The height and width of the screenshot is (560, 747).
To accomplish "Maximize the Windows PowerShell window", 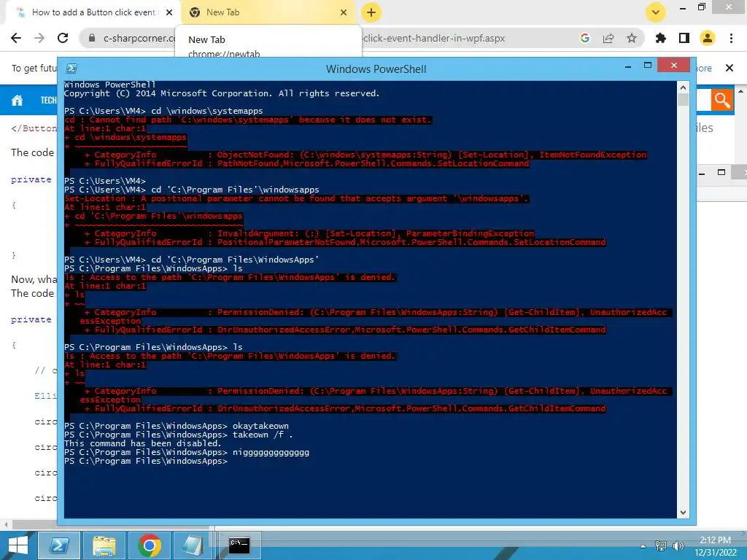I will click(x=648, y=65).
